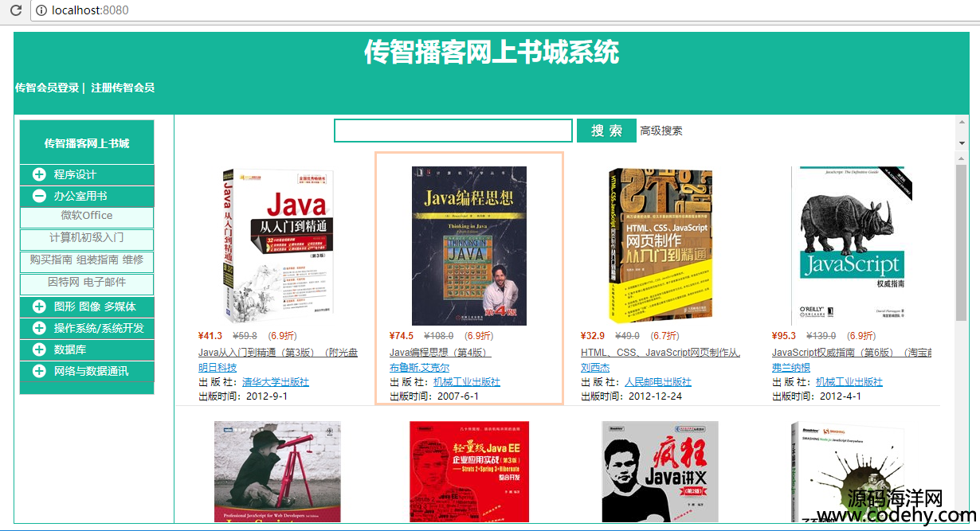This screenshot has height=531, width=980.
Task: Open the Java从入门到精通 book cover
Action: tap(278, 245)
